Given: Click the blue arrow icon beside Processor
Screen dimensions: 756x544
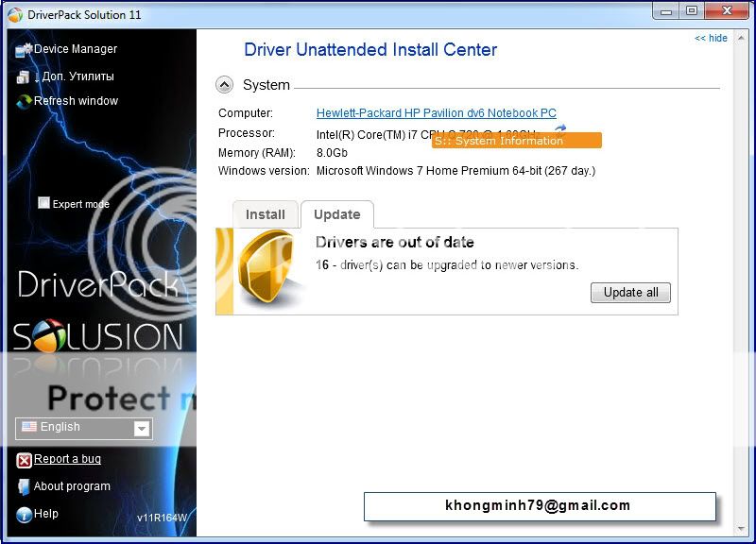Looking at the screenshot, I should click(560, 128).
